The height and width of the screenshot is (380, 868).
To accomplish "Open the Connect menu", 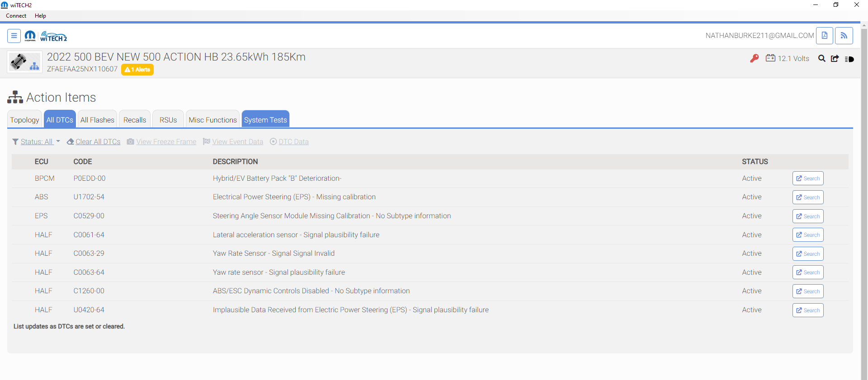I will pyautogui.click(x=16, y=16).
